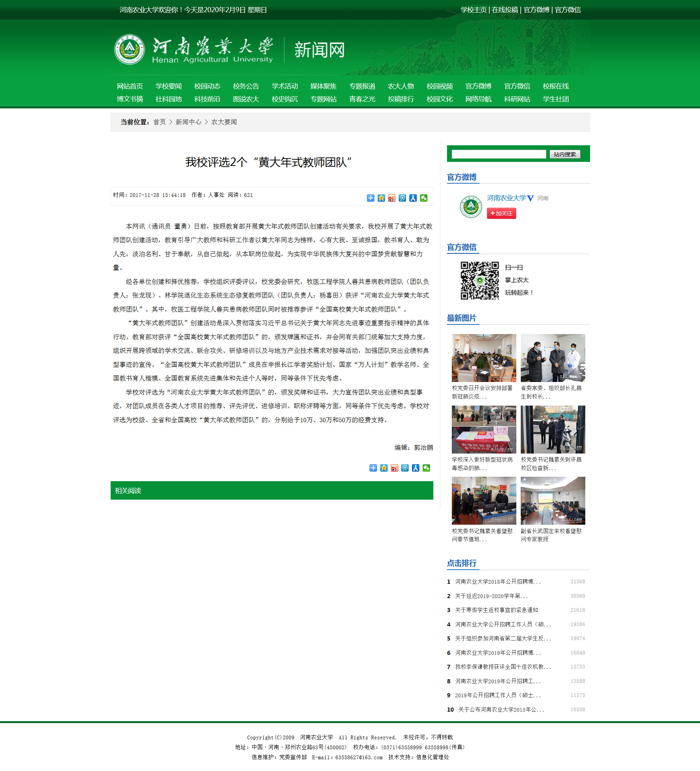Share to Sina Weibo below the editor credit
Screen dimensions: 700x771
(394, 468)
